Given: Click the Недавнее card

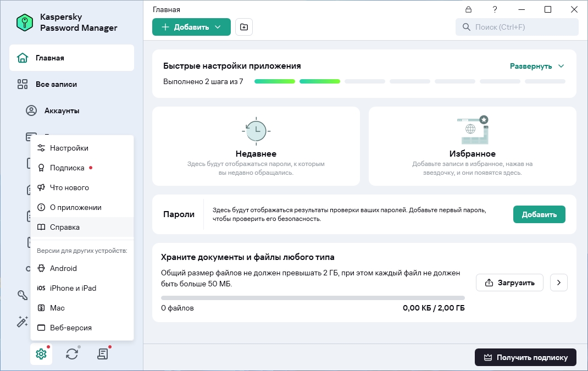Looking at the screenshot, I should click(x=256, y=146).
